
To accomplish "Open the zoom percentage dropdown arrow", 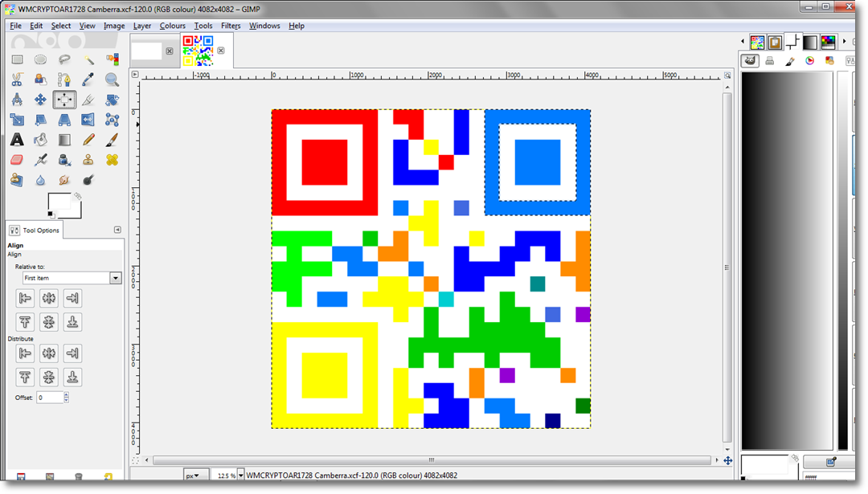I will 240,476.
